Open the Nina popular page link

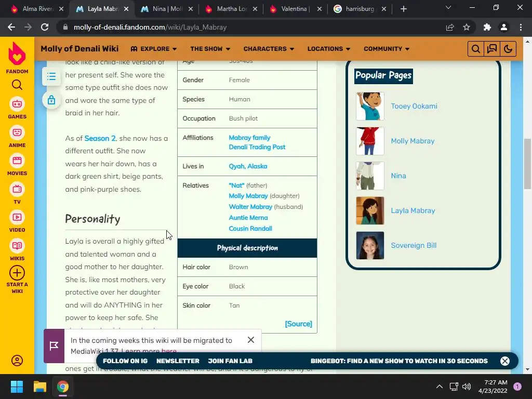point(398,176)
